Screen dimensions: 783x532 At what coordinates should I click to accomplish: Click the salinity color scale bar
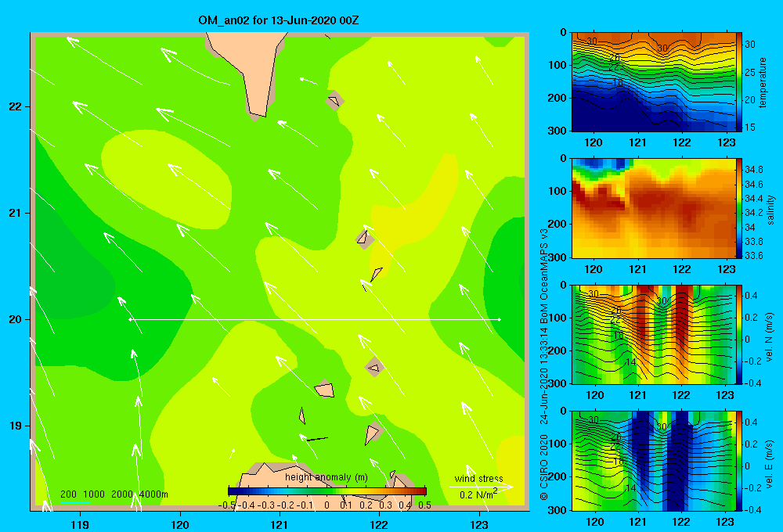click(739, 208)
